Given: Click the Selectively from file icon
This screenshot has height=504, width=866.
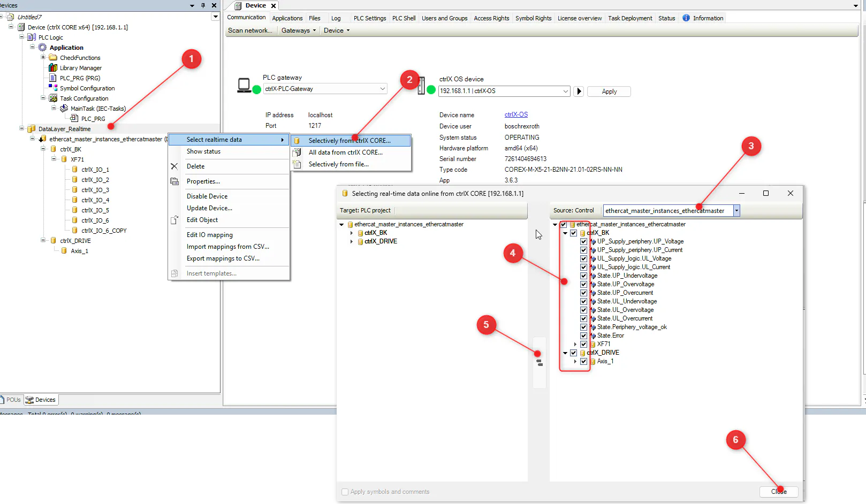Looking at the screenshot, I should point(297,164).
